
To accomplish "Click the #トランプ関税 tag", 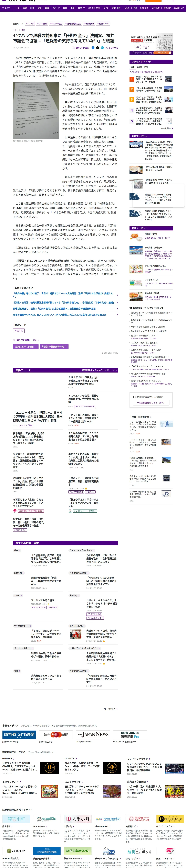I will (26, 426).
